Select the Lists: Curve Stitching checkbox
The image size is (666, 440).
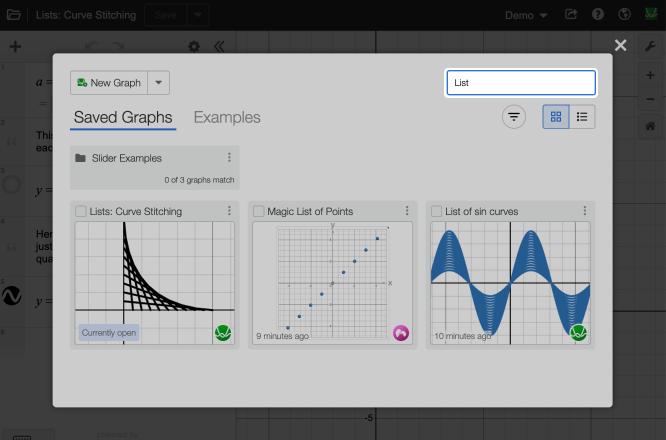(x=81, y=211)
